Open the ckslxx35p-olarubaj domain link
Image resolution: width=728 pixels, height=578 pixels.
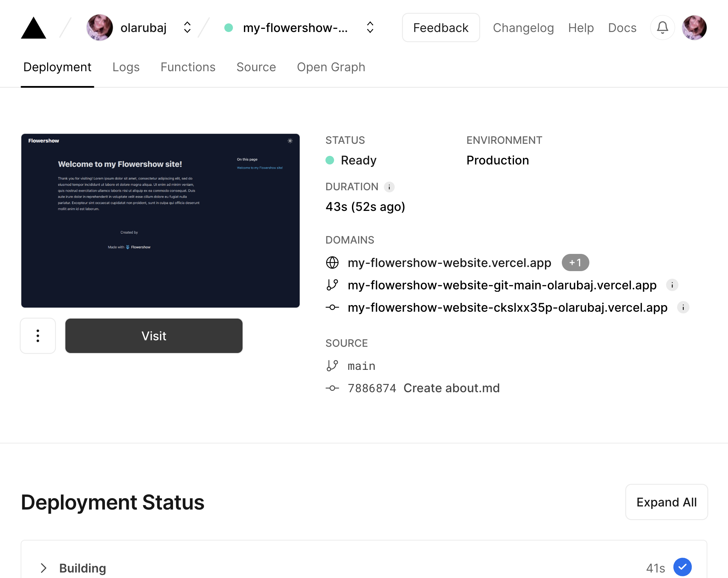pyautogui.click(x=507, y=307)
